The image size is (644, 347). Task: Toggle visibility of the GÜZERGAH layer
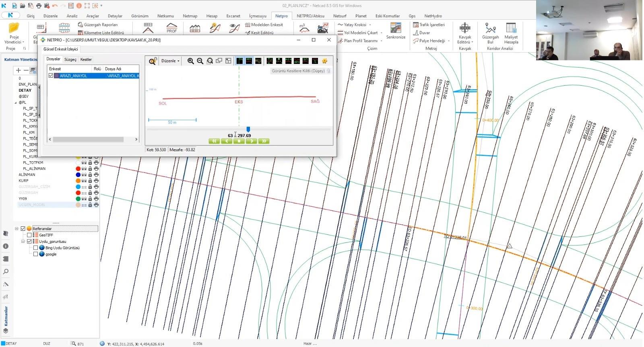click(84, 193)
